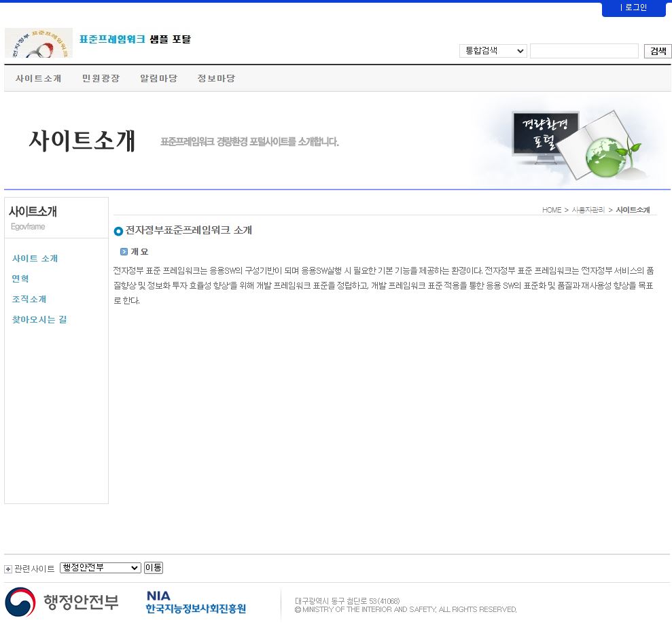672x629 pixels.
Task: Click the 로그인 link
Action: [635, 8]
